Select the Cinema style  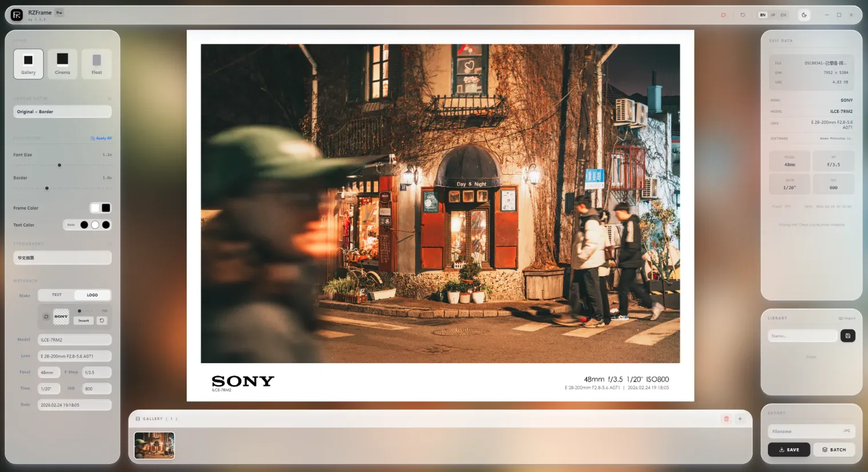62,63
